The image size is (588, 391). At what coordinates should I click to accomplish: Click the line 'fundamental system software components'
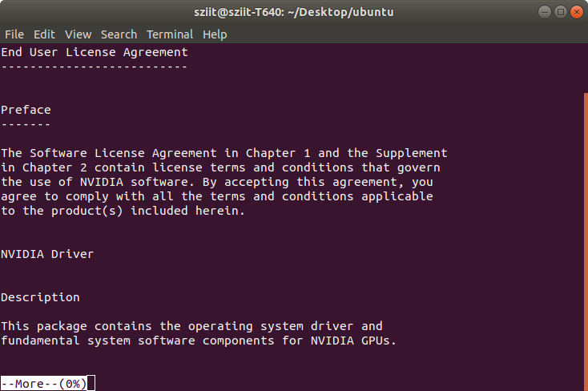tap(199, 341)
